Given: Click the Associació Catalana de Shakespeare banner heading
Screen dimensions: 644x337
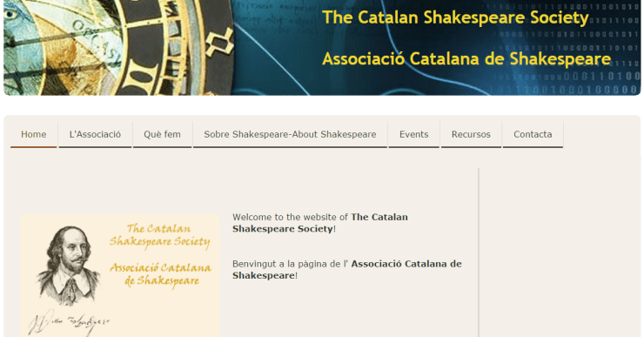Looking at the screenshot, I should click(466, 58).
